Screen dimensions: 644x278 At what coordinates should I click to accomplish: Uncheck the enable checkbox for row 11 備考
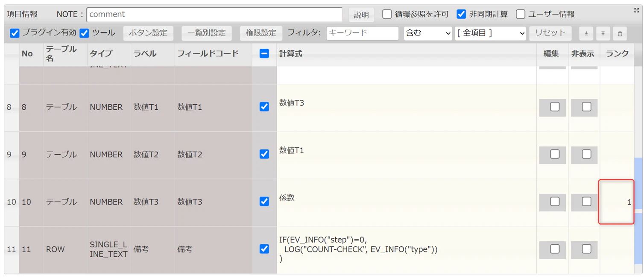(x=264, y=249)
